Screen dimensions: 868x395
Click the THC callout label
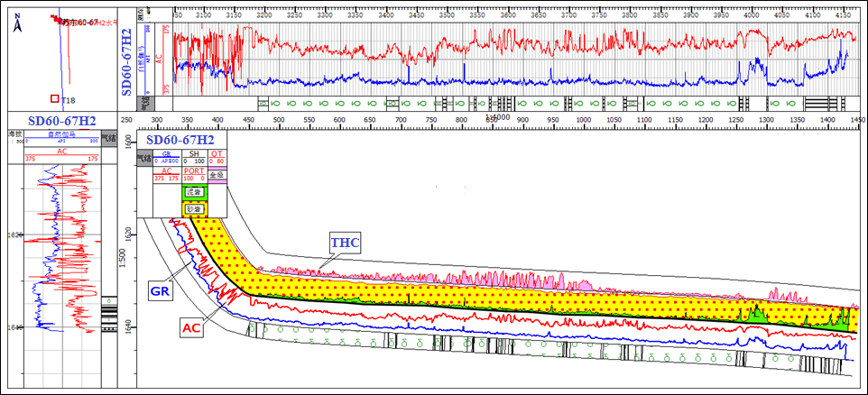point(346,243)
